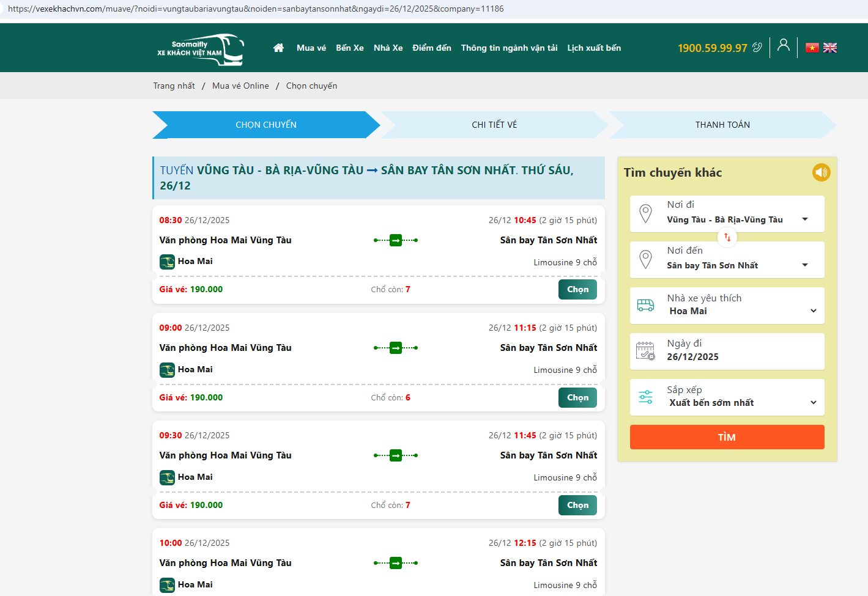Follow the Mua vé Online breadcrumb link
Viewport: 868px width, 596px height.
(240, 86)
